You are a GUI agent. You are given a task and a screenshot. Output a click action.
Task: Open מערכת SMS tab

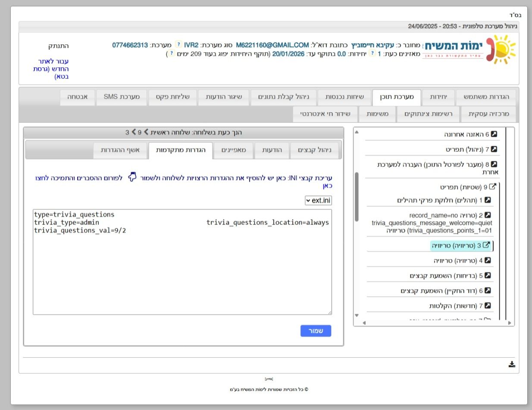coord(122,97)
